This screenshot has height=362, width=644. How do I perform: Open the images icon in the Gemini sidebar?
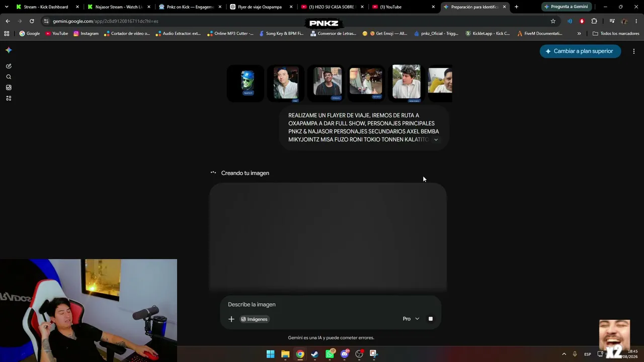pos(9,87)
